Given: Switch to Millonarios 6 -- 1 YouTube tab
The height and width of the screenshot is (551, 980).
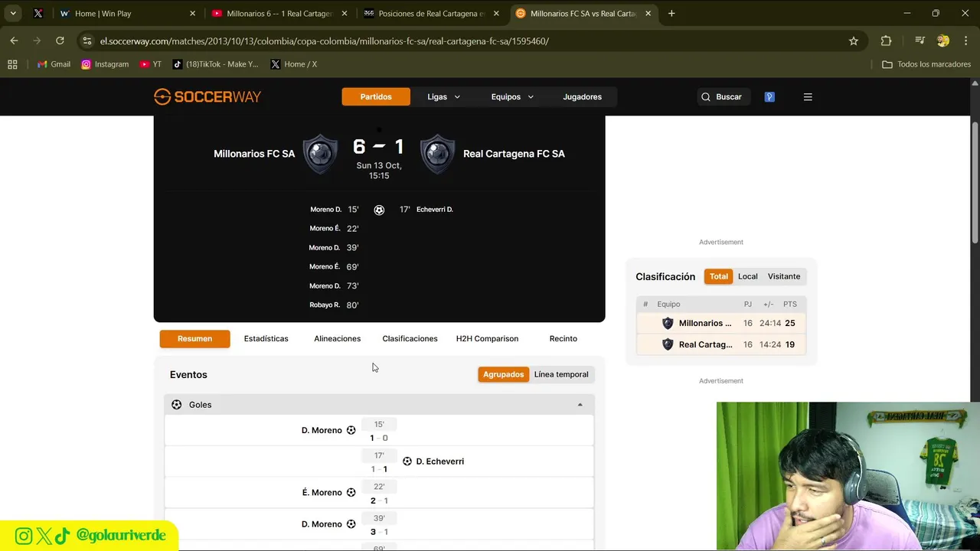Looking at the screenshot, I should 279,13.
